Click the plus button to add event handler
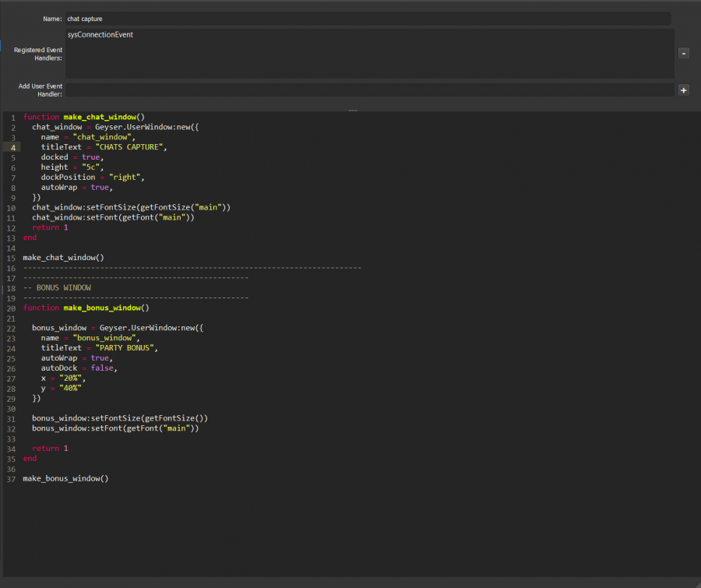The width and height of the screenshot is (701, 588). (684, 90)
